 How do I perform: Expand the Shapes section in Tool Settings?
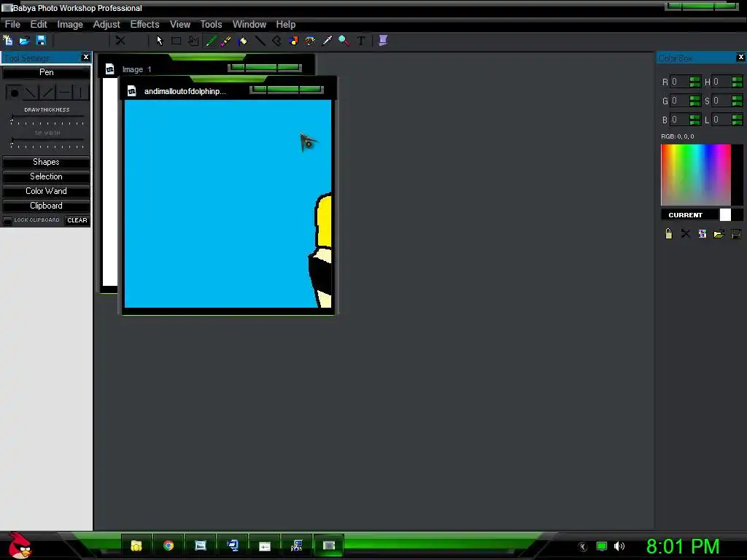(46, 162)
